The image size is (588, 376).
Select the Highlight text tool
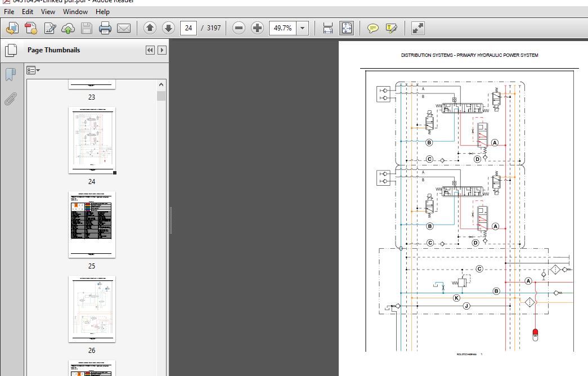click(x=391, y=28)
